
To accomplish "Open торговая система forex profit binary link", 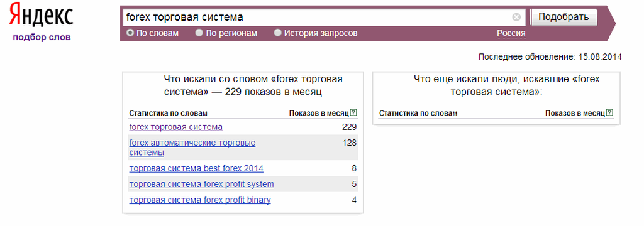I will [x=200, y=200].
